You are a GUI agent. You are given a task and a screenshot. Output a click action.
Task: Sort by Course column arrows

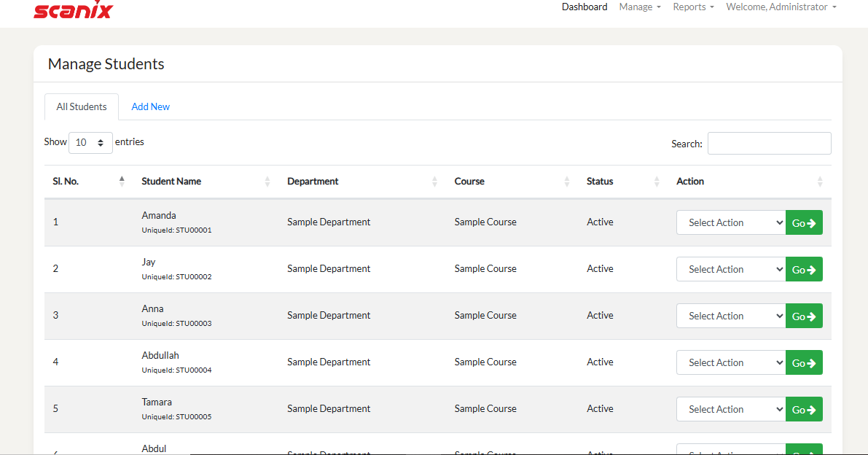[x=567, y=182]
